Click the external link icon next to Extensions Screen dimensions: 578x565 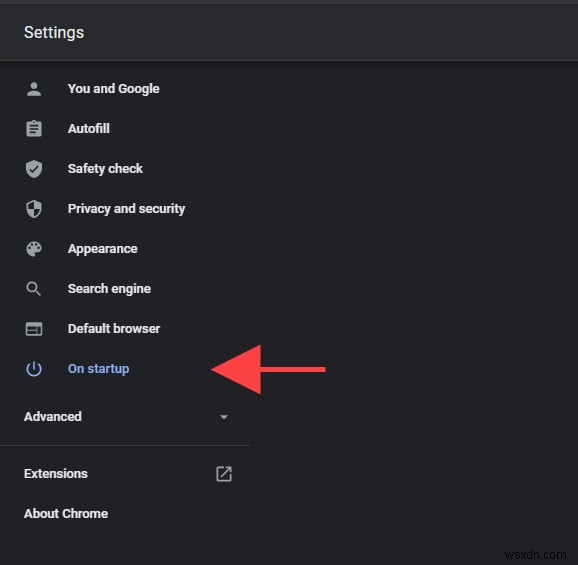(x=224, y=474)
